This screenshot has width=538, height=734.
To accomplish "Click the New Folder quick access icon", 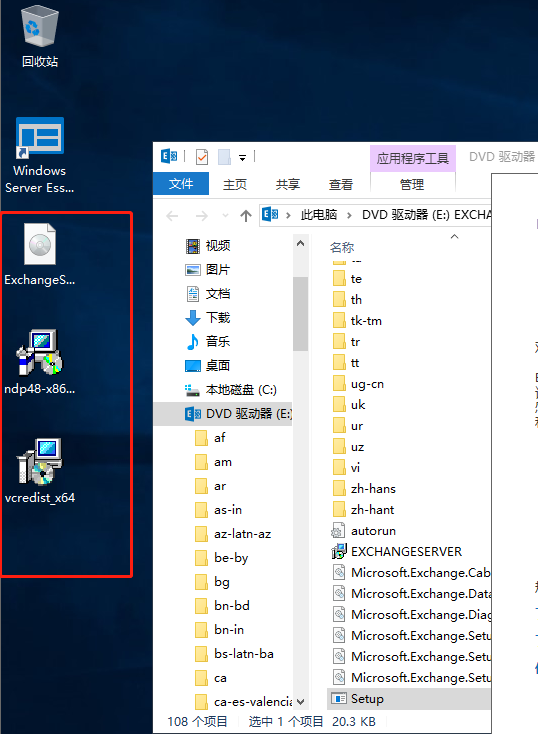I will 224,157.
